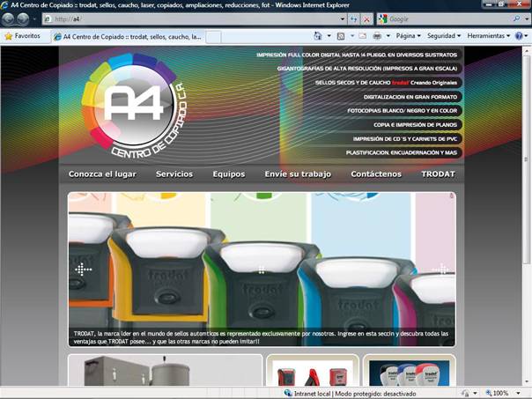Expand the Herramientas dropdown menu
This screenshot has width=532, height=399.
tap(489, 36)
